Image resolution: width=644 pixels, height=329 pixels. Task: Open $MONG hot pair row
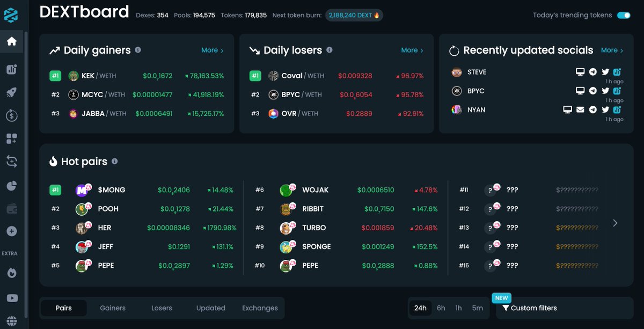pyautogui.click(x=143, y=190)
